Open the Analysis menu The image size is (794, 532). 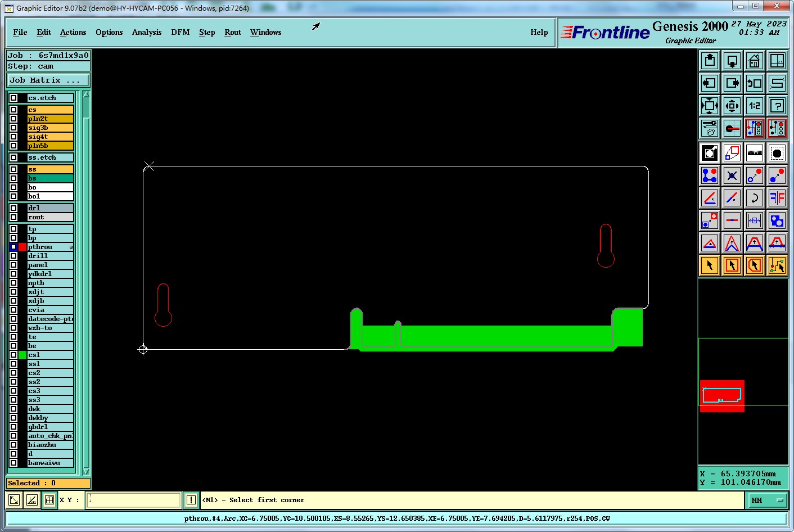click(147, 33)
